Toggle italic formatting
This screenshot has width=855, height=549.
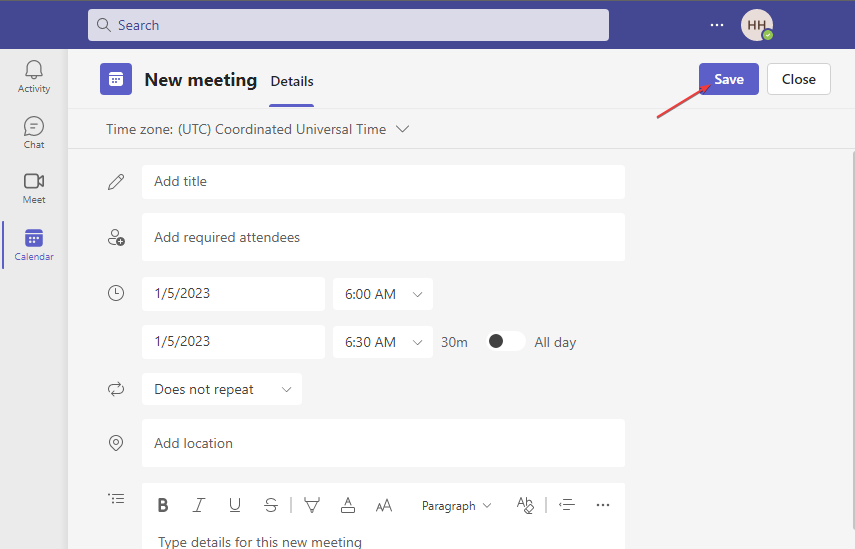pyautogui.click(x=198, y=505)
